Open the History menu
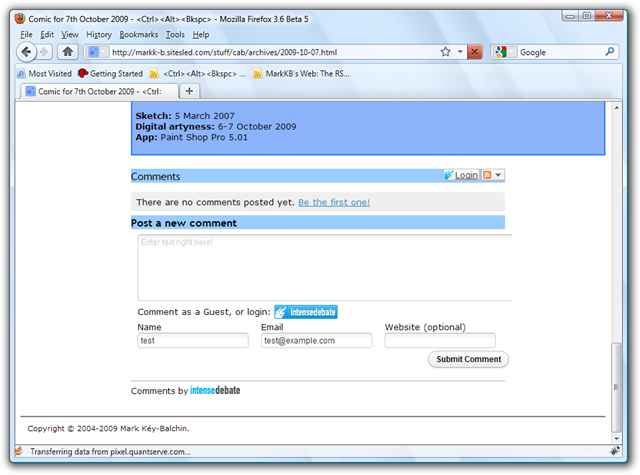This screenshot has width=640, height=475. point(99,35)
